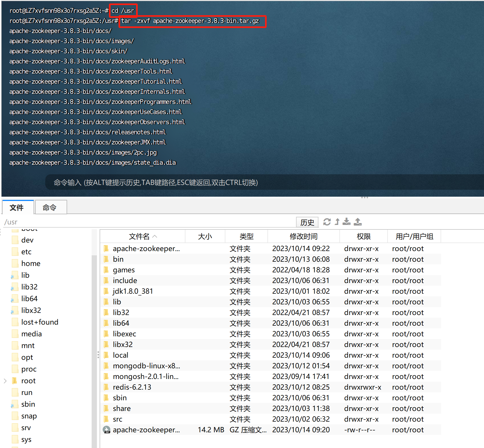Click the upload file icon
Image resolution: width=484 pixels, height=448 pixels.
(358, 222)
